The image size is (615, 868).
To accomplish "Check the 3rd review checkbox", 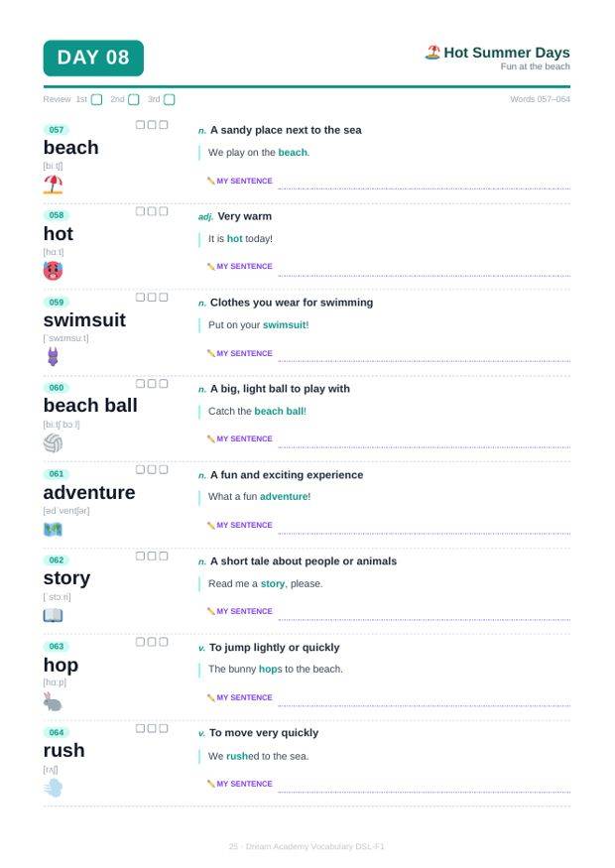I will (x=170, y=99).
